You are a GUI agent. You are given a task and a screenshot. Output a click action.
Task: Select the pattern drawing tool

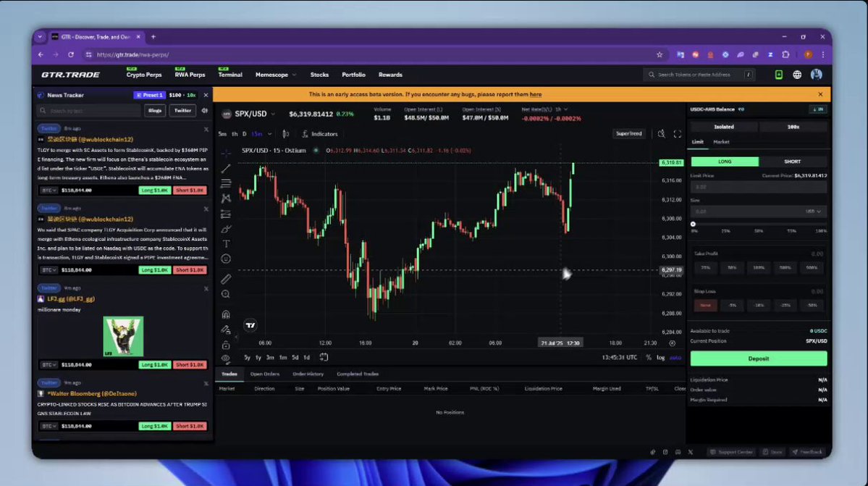coord(226,198)
